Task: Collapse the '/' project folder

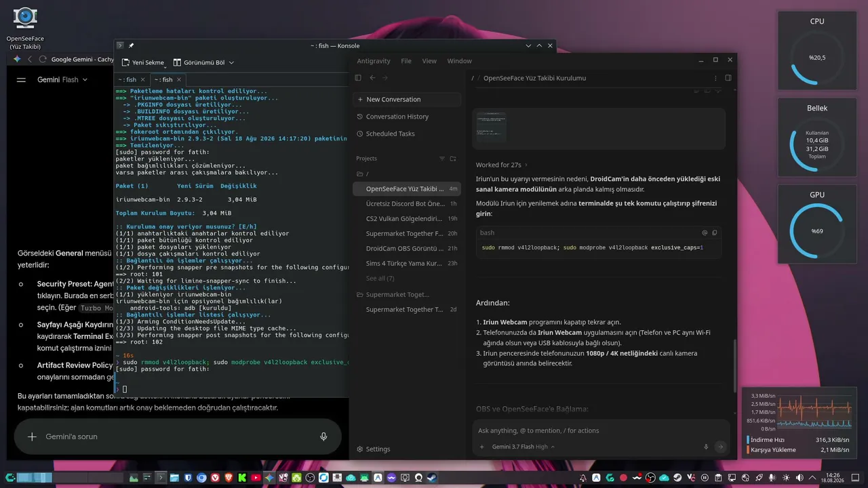Action: [406, 174]
